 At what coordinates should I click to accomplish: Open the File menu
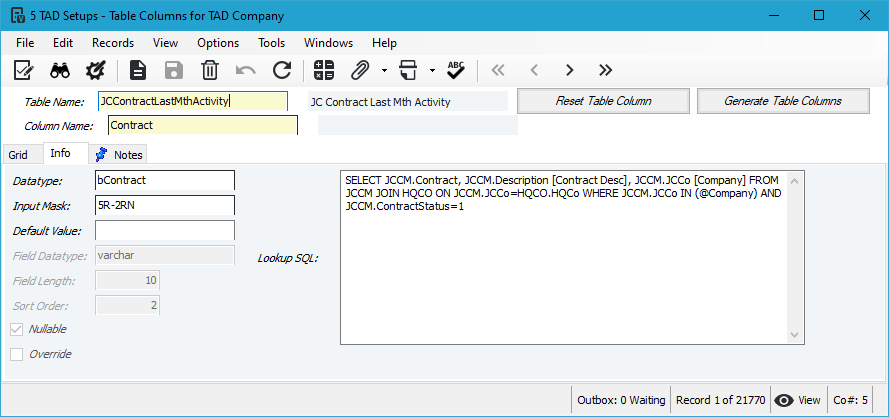pyautogui.click(x=25, y=43)
